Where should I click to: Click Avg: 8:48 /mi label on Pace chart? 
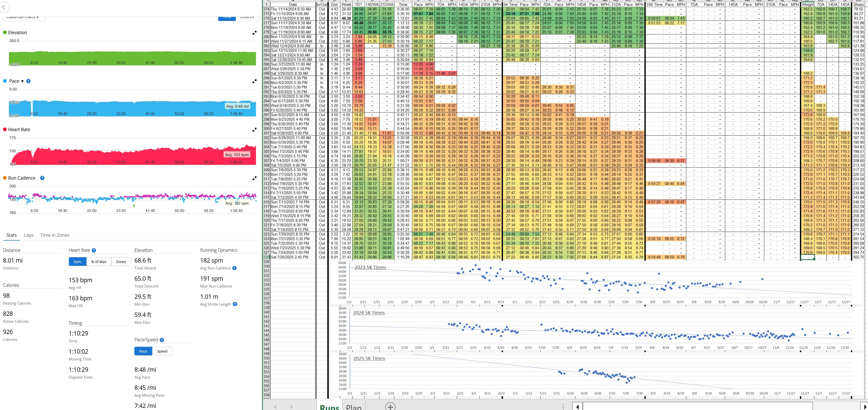click(237, 106)
